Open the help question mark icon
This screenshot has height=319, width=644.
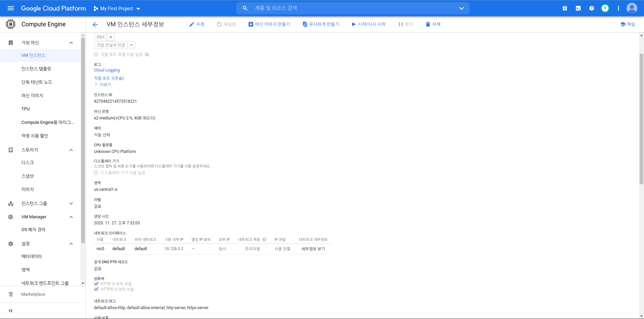click(x=592, y=8)
